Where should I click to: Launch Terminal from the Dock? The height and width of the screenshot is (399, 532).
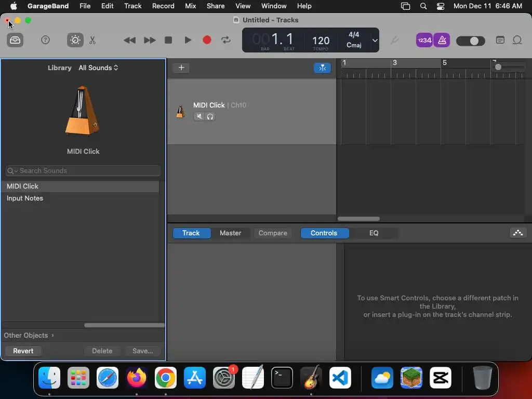point(282,378)
